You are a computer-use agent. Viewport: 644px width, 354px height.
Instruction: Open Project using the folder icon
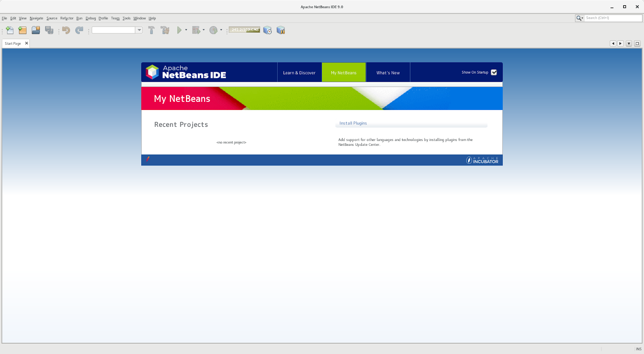pyautogui.click(x=36, y=30)
